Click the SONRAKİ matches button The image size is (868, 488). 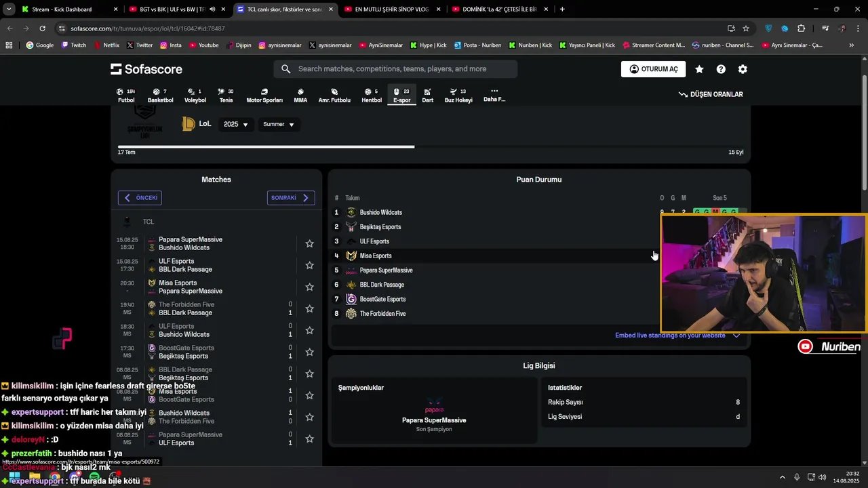pyautogui.click(x=291, y=198)
